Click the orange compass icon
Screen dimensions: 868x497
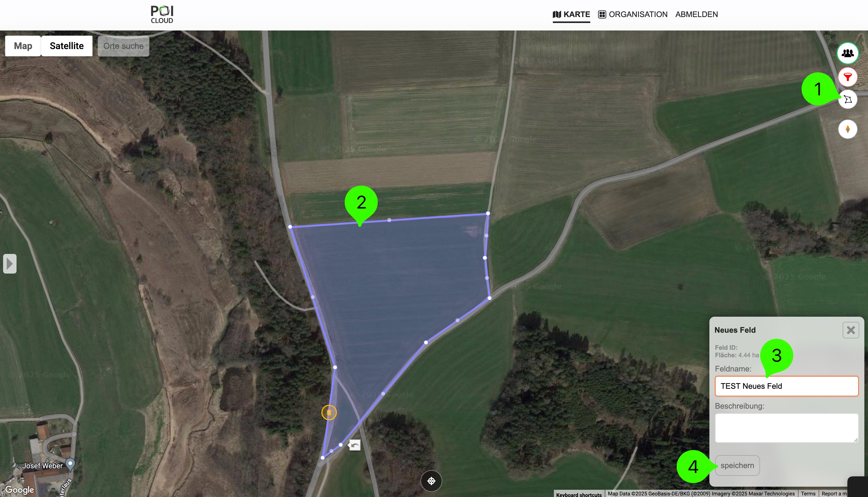(x=848, y=129)
